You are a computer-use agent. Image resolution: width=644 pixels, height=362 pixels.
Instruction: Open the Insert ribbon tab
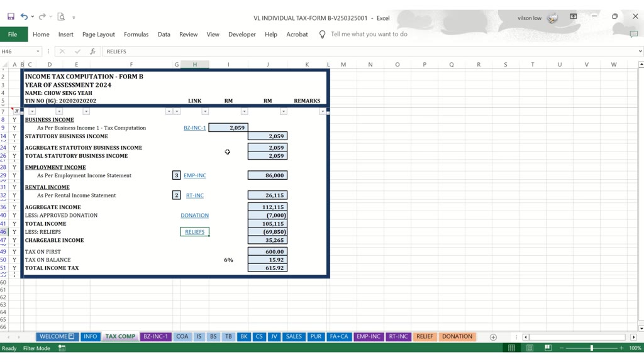[65, 35]
